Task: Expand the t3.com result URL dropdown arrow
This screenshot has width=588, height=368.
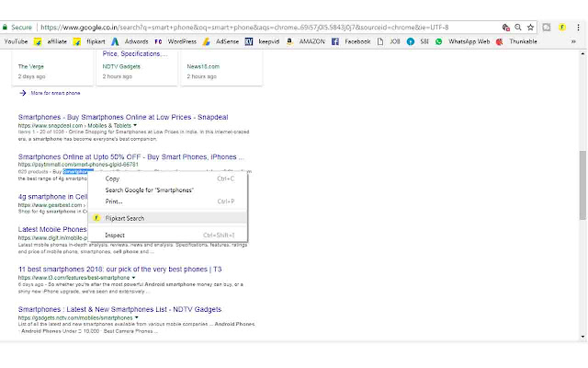Action: [x=133, y=278]
